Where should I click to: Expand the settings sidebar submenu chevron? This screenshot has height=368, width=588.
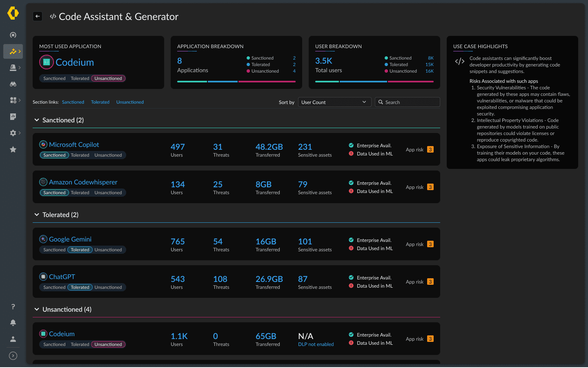pos(20,133)
